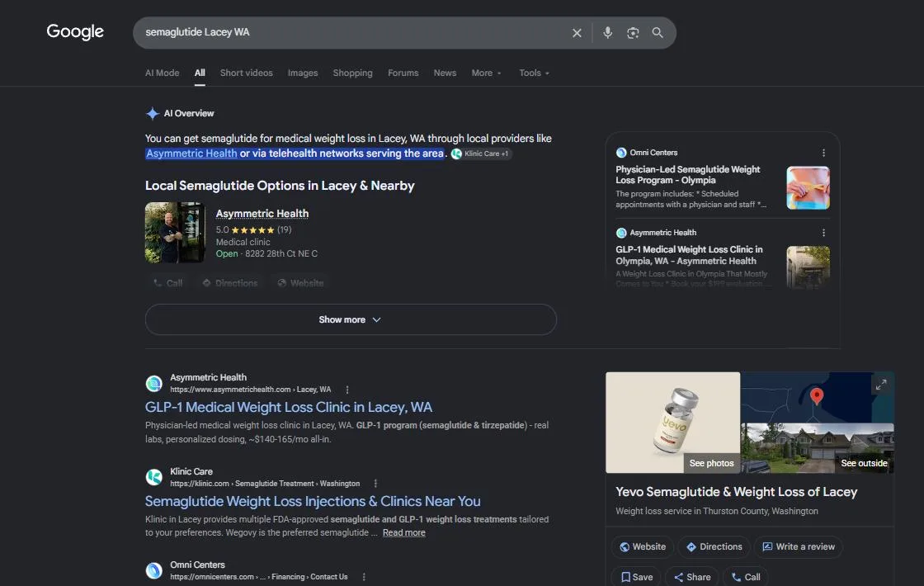Image resolution: width=924 pixels, height=586 pixels.
Task: Open Asymmetric Health local listing title
Action: (262, 214)
